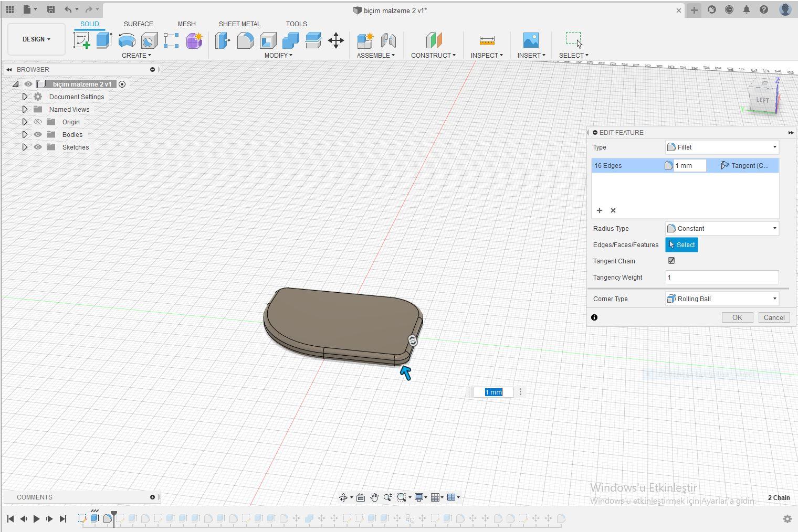Select the Revolve tool

127,40
